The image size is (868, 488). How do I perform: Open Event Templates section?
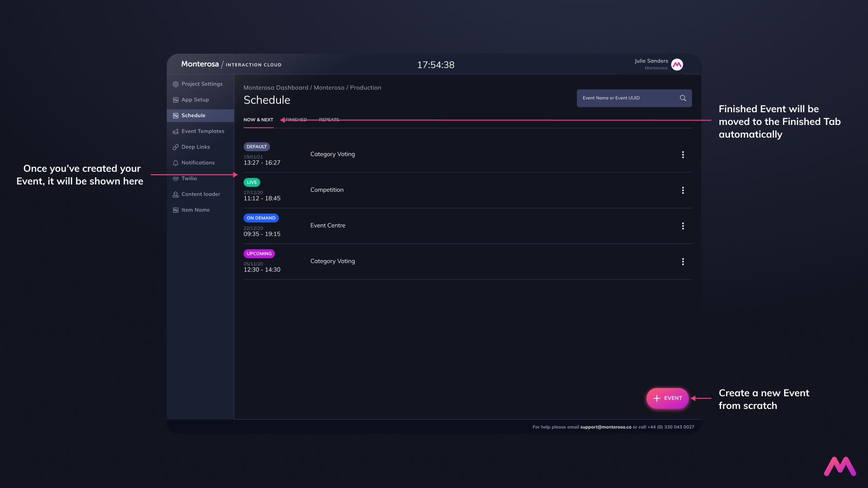click(200, 131)
